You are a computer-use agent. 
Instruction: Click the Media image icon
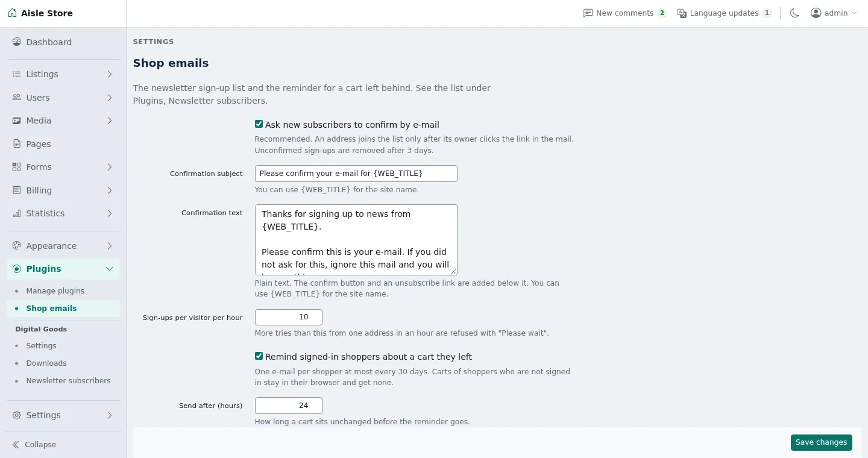(17, 121)
